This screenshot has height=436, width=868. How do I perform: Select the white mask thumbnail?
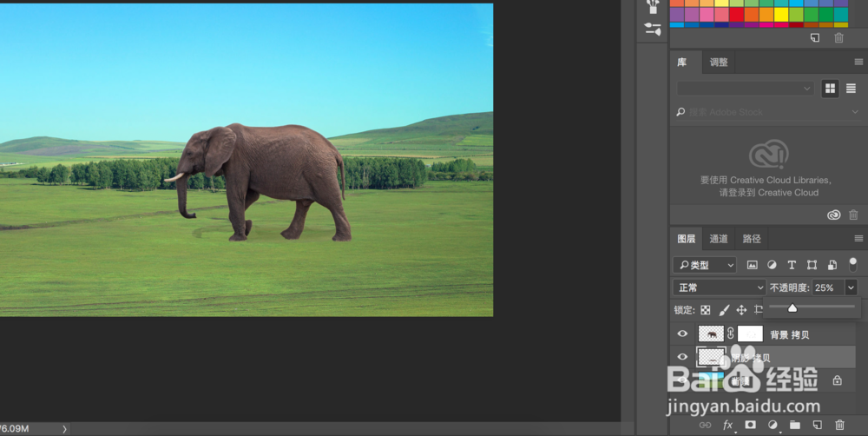tap(750, 334)
